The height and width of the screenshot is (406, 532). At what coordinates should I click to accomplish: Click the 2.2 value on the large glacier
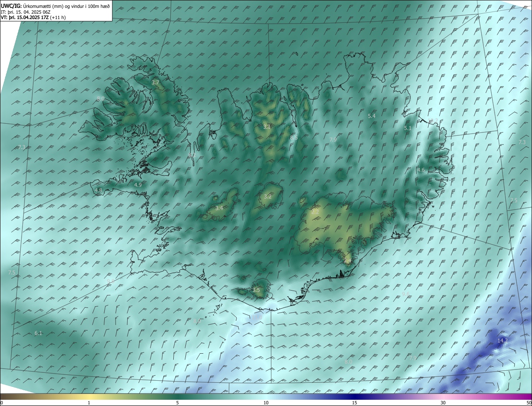tap(315, 212)
